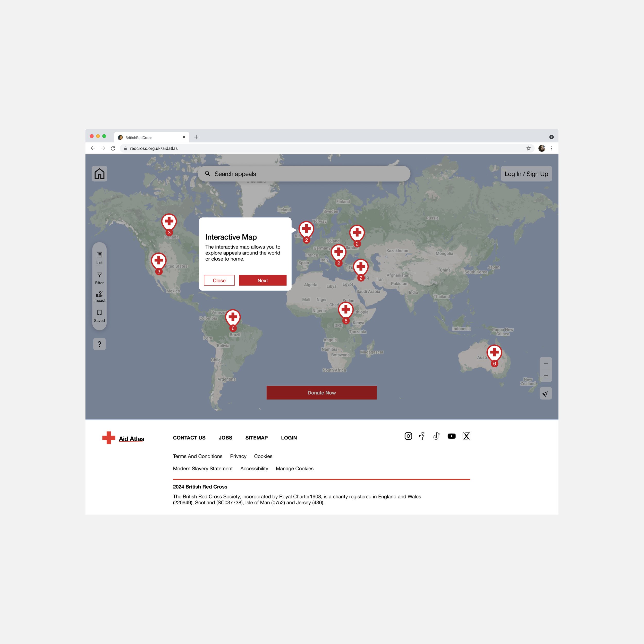The image size is (644, 644).
Task: Open the List view in sidebar
Action: [99, 258]
